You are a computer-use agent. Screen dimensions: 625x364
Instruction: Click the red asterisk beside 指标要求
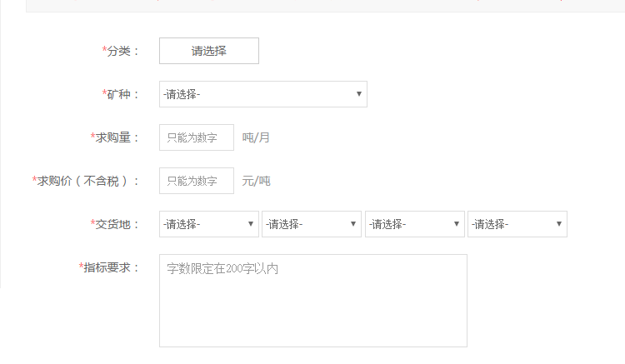[x=82, y=267]
